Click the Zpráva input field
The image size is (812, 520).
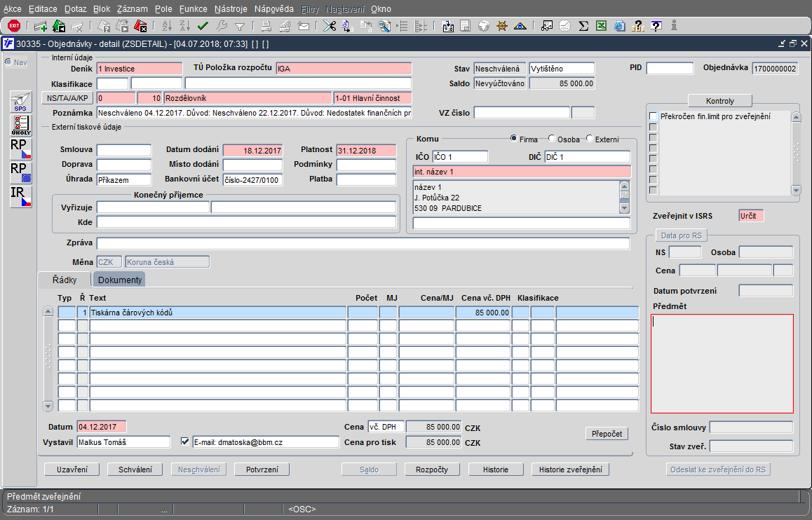pos(363,243)
